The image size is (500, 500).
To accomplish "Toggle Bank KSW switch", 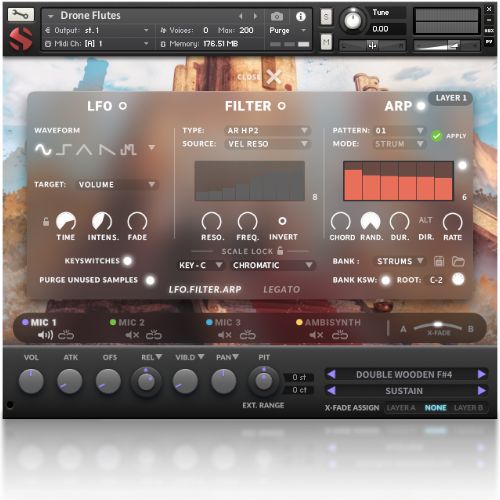I will tap(385, 280).
